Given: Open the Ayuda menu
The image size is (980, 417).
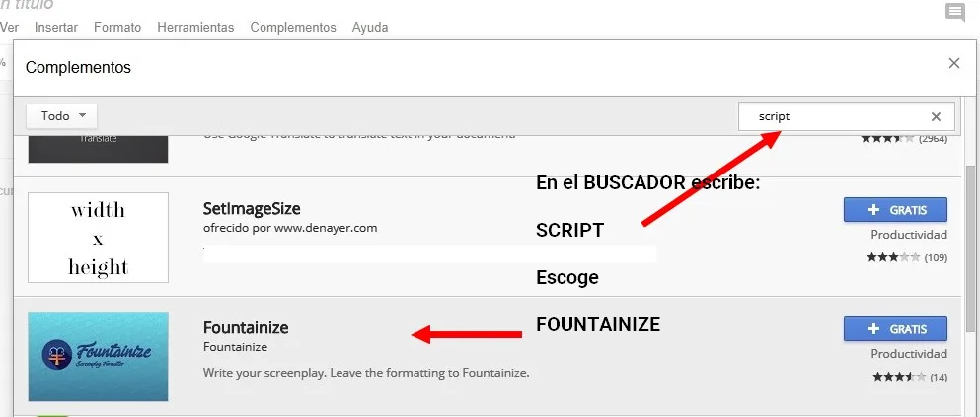Looking at the screenshot, I should point(370,27).
